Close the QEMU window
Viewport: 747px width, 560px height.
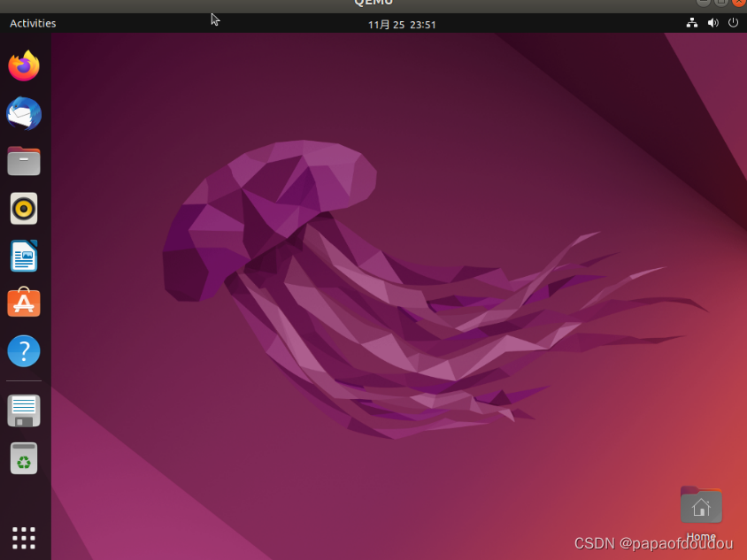point(740,2)
